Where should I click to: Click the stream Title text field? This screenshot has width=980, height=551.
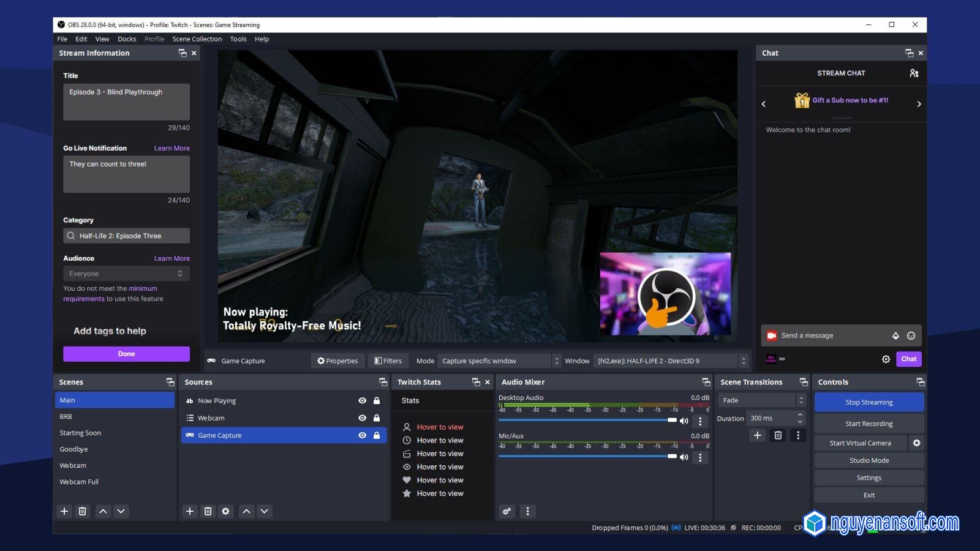click(126, 102)
